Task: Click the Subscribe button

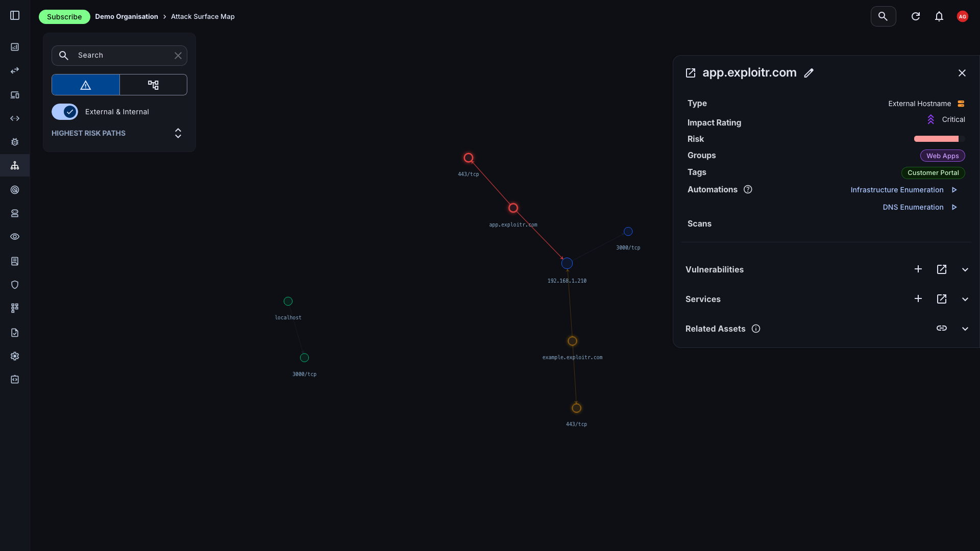Action: point(64,17)
